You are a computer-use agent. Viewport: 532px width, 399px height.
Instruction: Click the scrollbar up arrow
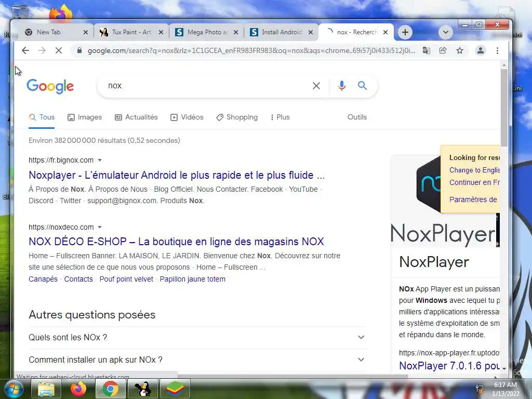pos(504,65)
